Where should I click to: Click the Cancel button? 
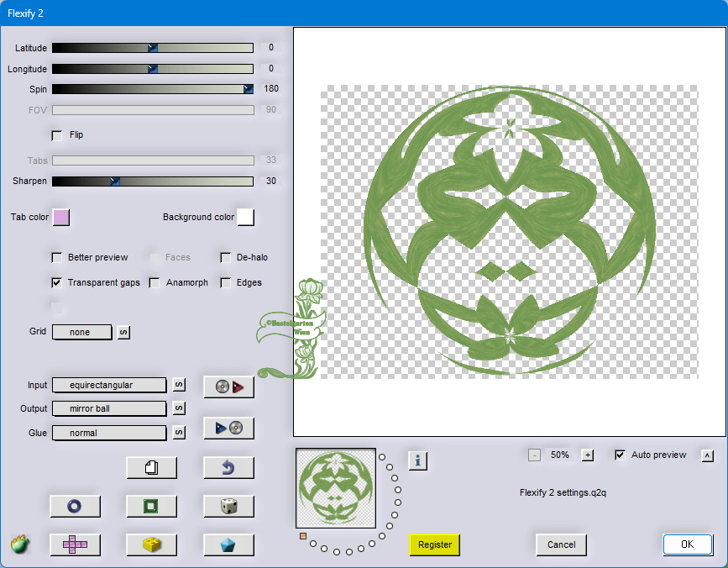[x=561, y=544]
